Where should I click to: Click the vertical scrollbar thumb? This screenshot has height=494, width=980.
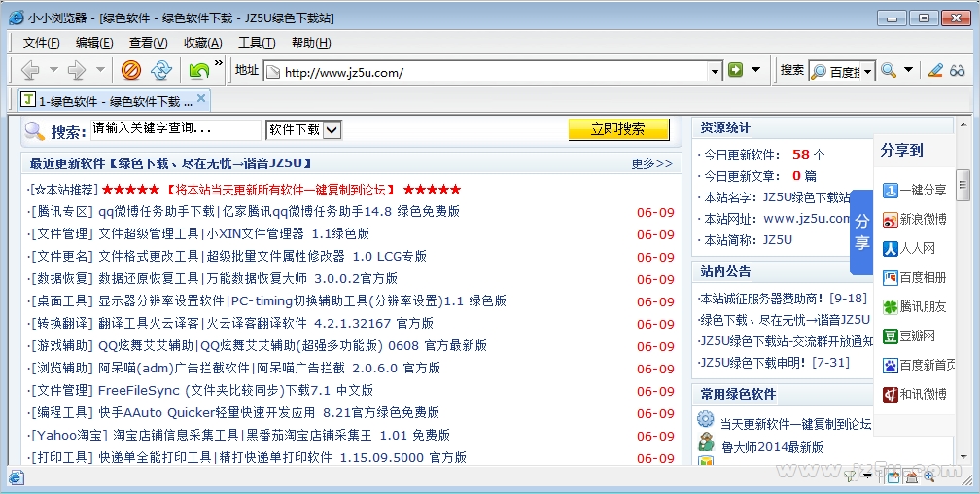(963, 188)
